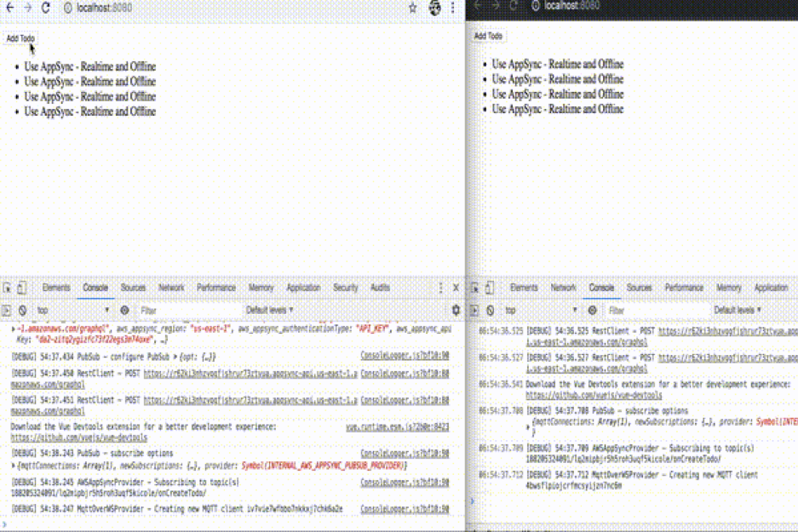Open the Audits tab in left DevTools
Screen dimensions: 798x532
point(380,288)
